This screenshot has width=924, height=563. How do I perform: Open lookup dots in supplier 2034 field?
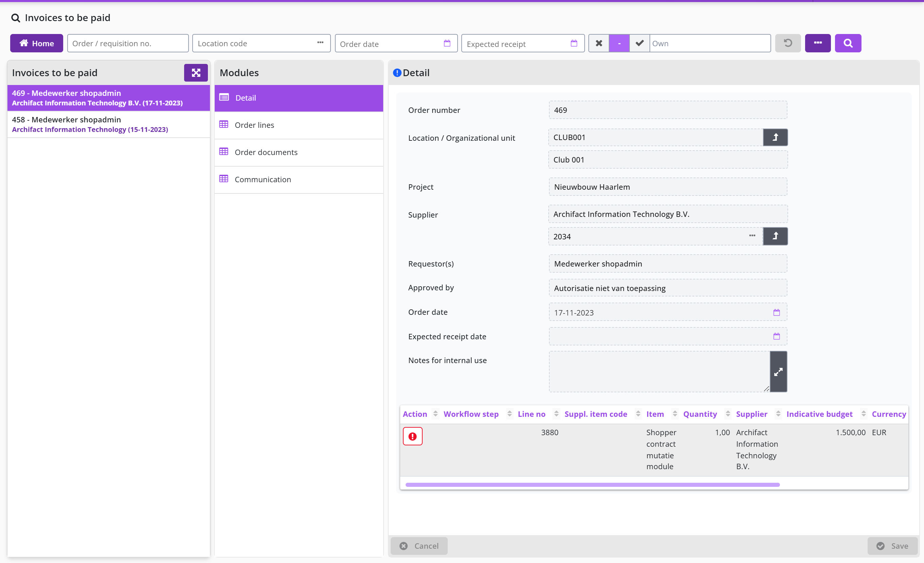click(752, 236)
